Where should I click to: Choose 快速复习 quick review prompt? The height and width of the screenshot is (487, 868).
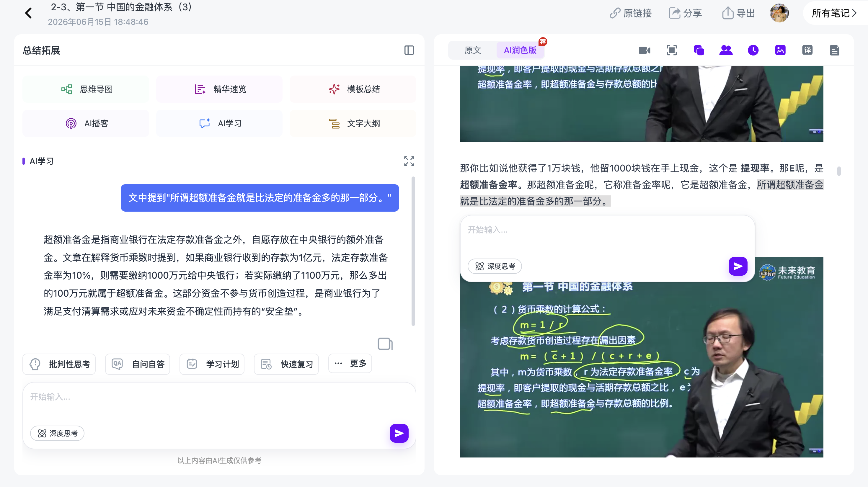pos(286,364)
